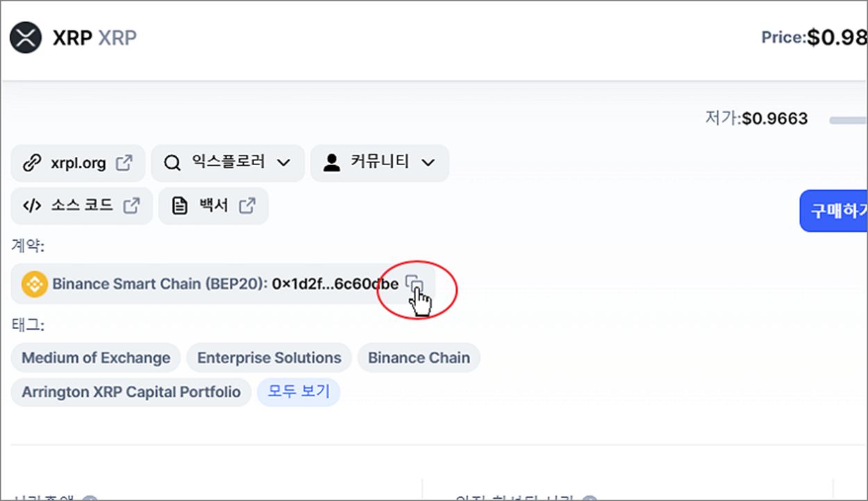Click the contract address text 0x1d2f...6c60dbe
The image size is (868, 501).
[335, 284]
